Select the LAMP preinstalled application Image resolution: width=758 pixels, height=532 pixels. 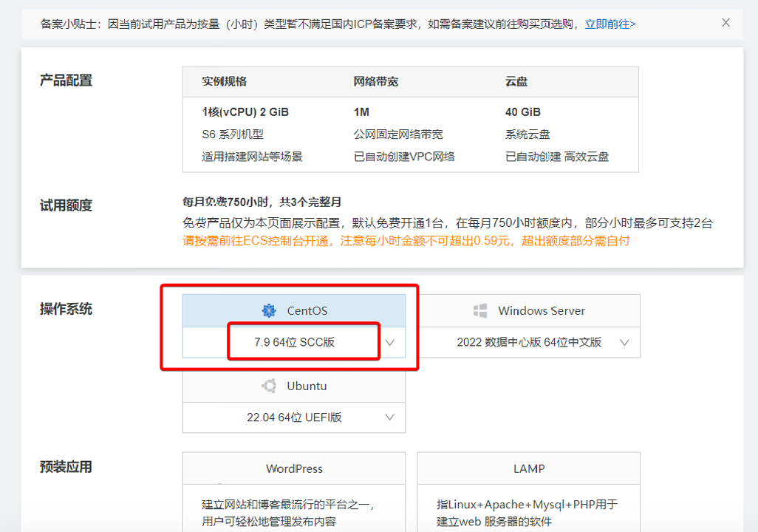coord(529,468)
